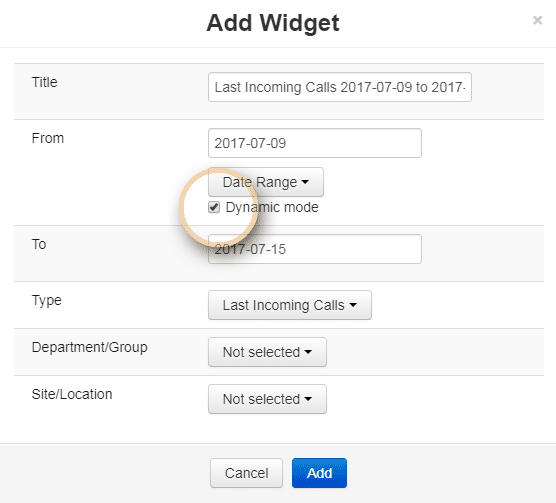Click the Title text field
This screenshot has height=503, width=556.
pyautogui.click(x=340, y=87)
